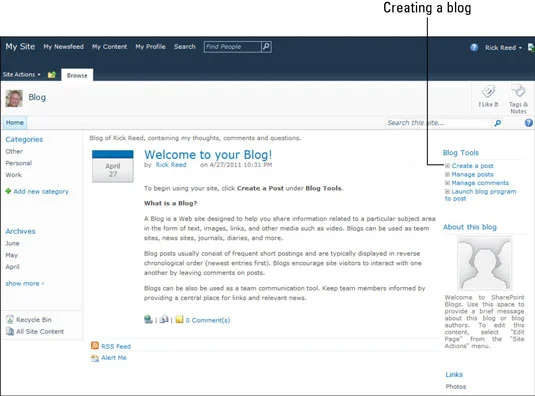Click the orange RSS Feed icon

95,346
